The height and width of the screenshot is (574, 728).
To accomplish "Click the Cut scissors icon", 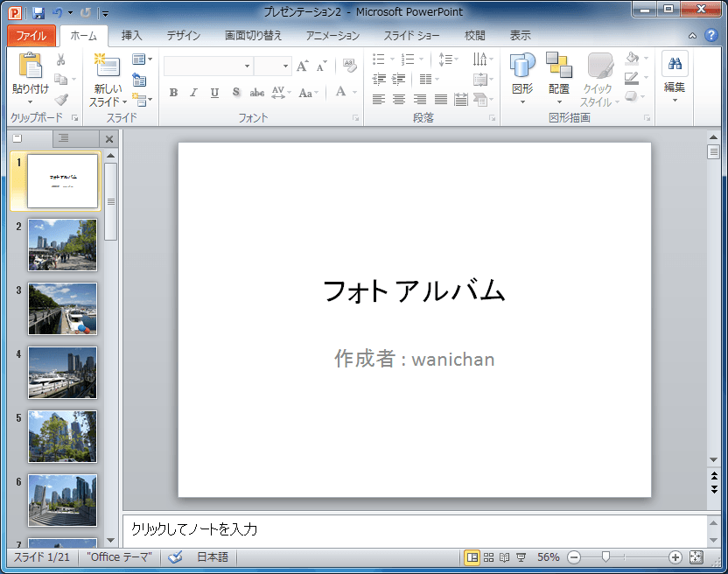I will click(60, 59).
